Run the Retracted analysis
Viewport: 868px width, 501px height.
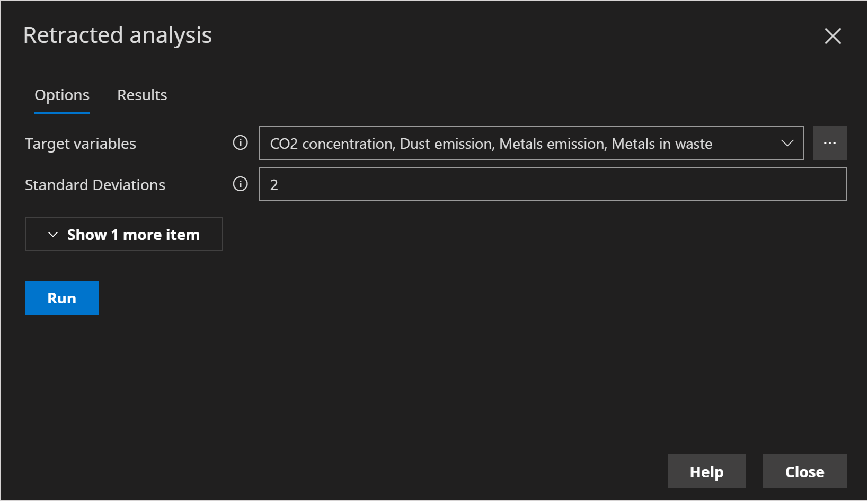point(61,297)
